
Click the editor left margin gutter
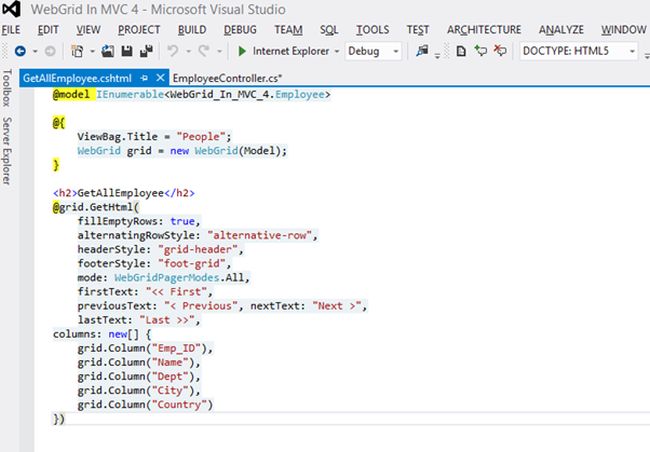27,270
